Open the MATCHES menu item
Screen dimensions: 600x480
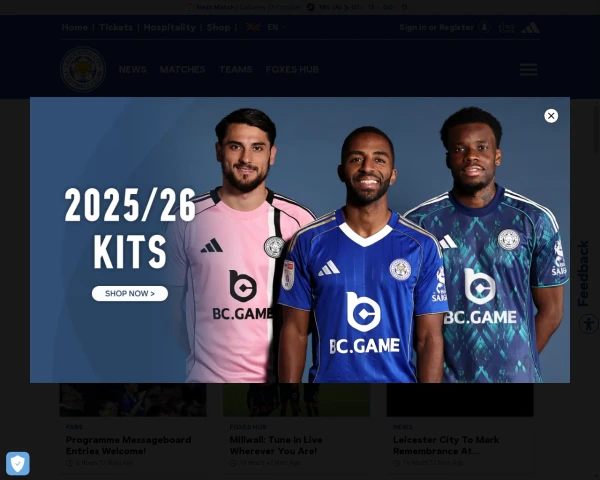tap(183, 69)
